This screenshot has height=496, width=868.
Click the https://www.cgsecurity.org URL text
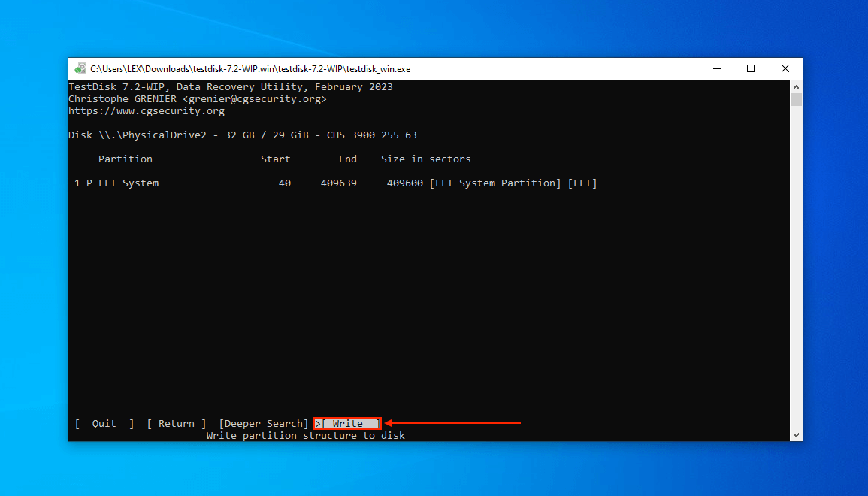[147, 110]
